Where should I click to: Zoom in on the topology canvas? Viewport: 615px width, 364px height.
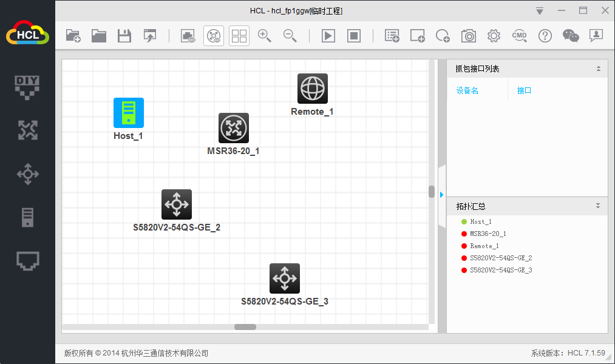[x=264, y=36]
